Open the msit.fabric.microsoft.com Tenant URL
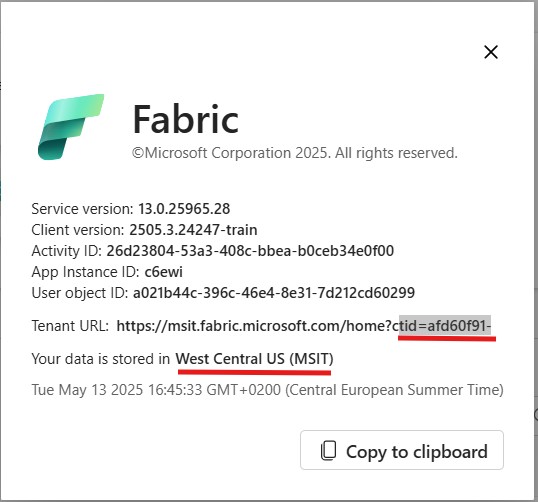The height and width of the screenshot is (502, 538). point(304,326)
